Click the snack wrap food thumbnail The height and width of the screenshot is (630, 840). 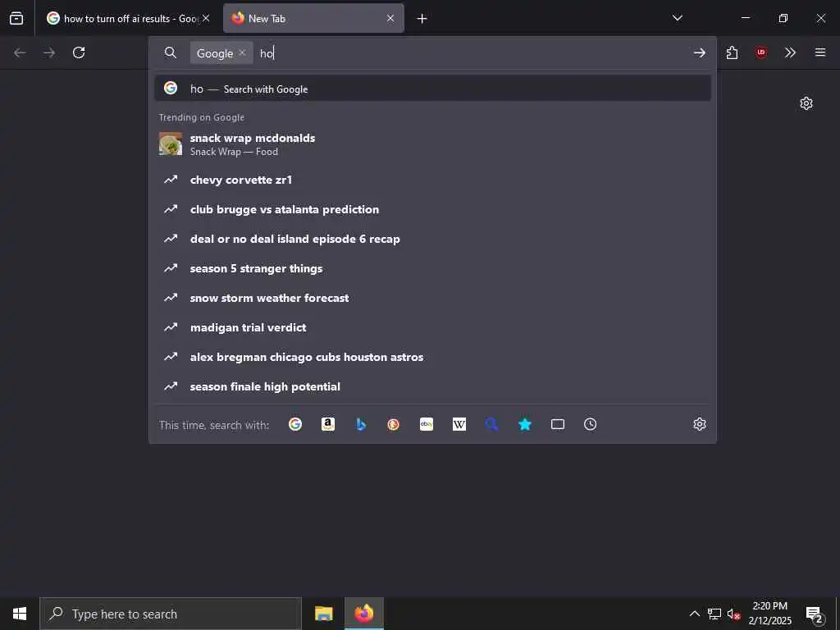(171, 144)
